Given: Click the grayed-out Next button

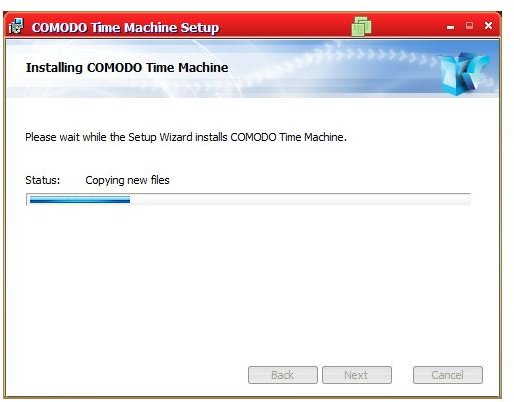Looking at the screenshot, I should point(357,375).
